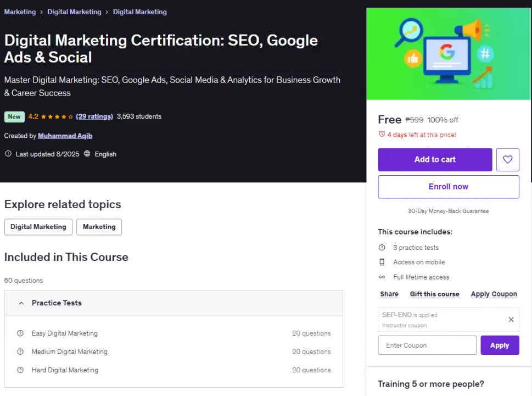The width and height of the screenshot is (532, 396).
Task: Click the mobile phone icon by Access on mobile
Action: (382, 262)
